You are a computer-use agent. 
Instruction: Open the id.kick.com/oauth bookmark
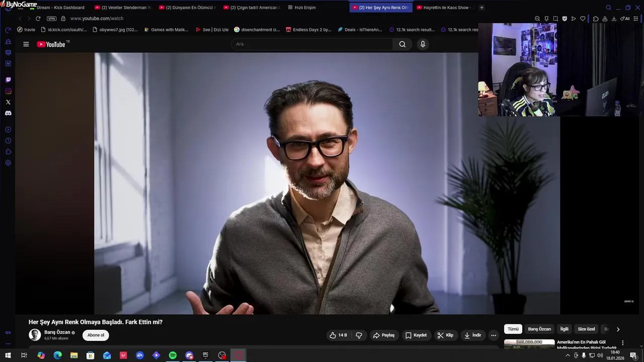(x=63, y=30)
